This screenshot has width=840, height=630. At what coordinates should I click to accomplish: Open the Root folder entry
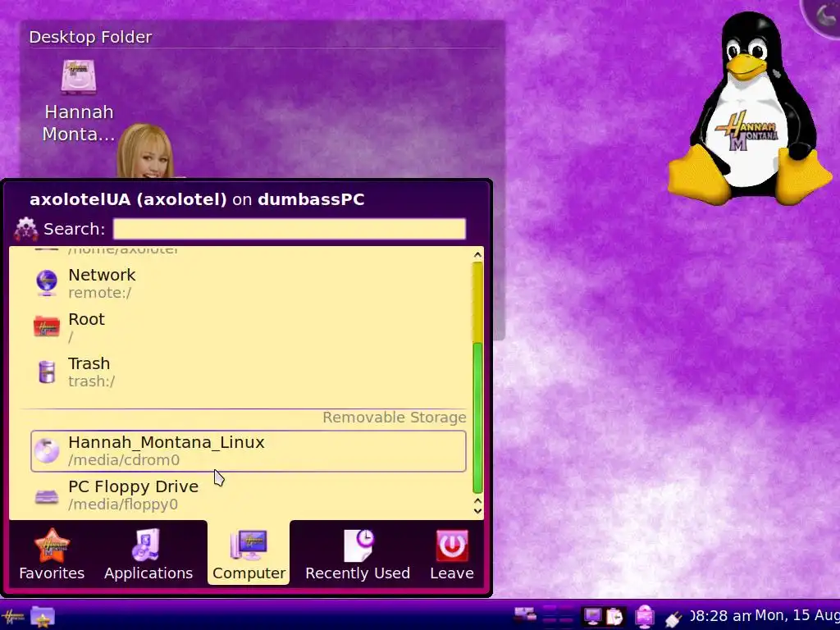[x=248, y=327]
